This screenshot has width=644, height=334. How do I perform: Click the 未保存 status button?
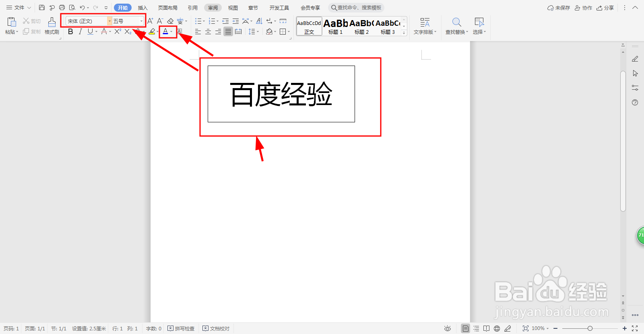(x=559, y=8)
